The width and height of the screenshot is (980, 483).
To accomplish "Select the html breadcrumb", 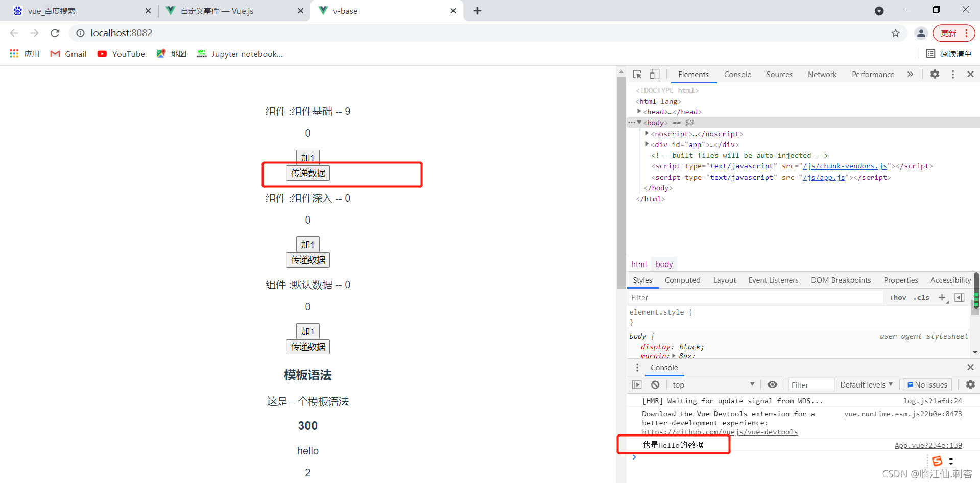I will tap(639, 264).
